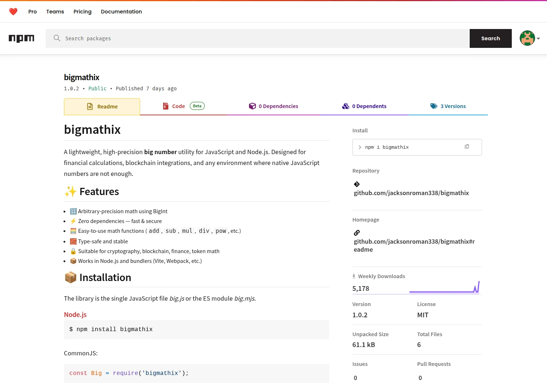Viewport: 547px width, 392px height.
Task: Click the Search packages input field
Action: tap(218, 38)
